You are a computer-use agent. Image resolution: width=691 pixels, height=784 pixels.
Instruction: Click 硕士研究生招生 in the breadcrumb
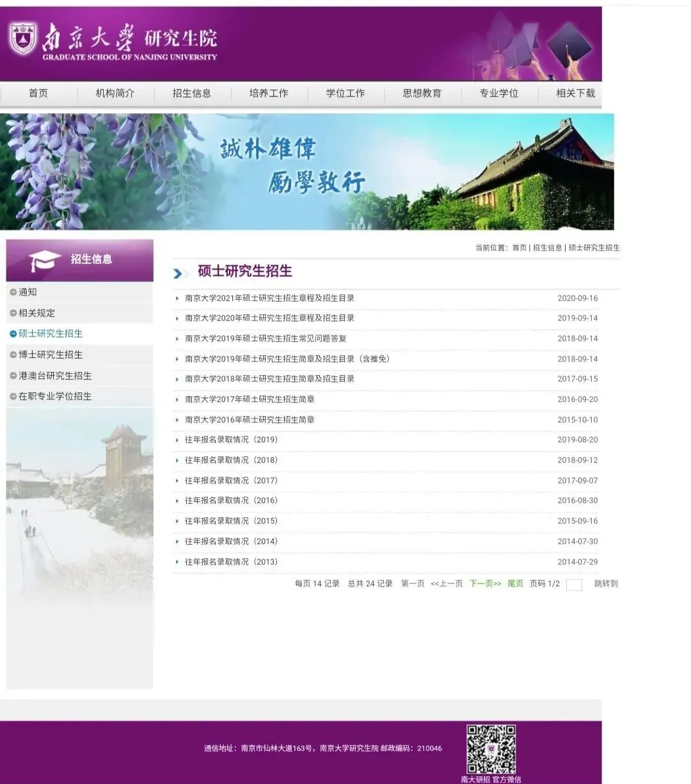pos(594,248)
